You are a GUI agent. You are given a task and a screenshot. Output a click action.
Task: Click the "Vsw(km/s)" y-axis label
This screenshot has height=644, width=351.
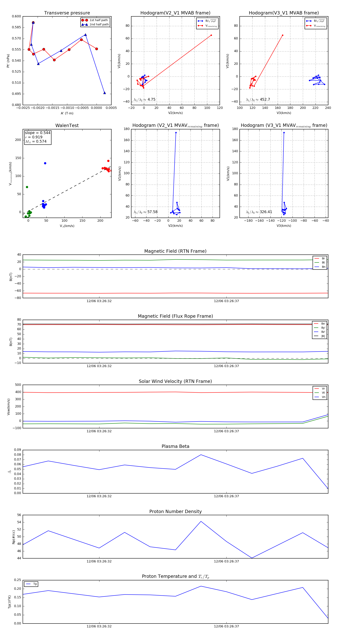pos(9,407)
